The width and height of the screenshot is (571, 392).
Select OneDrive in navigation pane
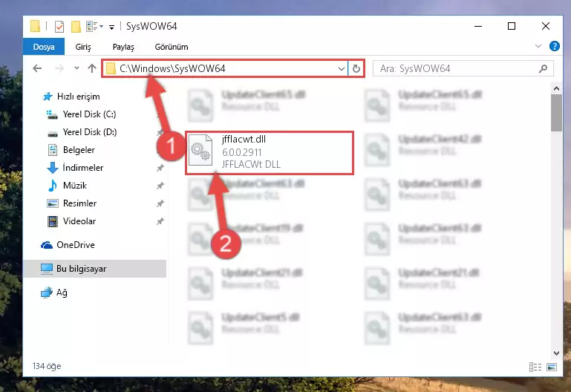[76, 245]
